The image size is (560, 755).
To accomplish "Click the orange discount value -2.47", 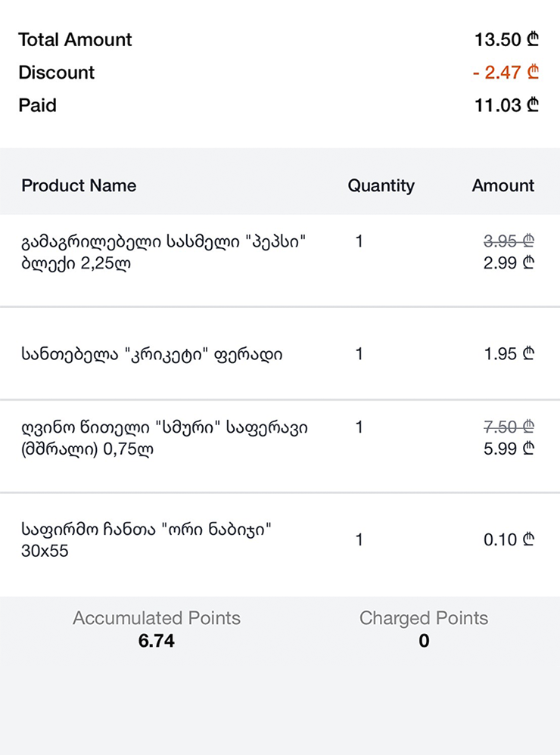I will pyautogui.click(x=506, y=73).
